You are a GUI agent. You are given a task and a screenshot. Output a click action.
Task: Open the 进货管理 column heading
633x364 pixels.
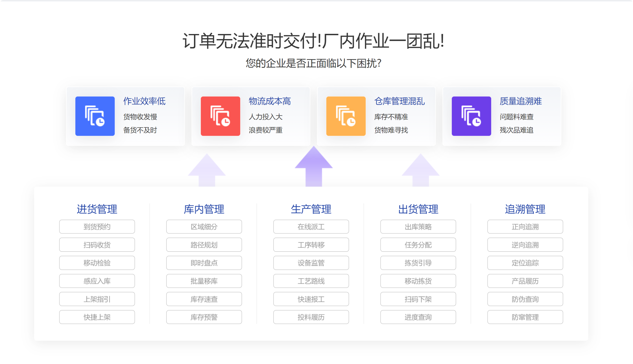tap(97, 209)
